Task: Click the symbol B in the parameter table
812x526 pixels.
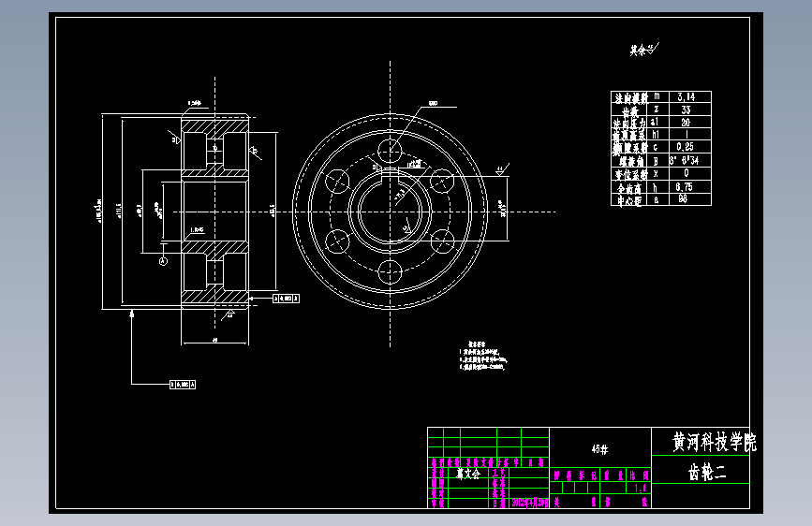Action: click(656, 161)
